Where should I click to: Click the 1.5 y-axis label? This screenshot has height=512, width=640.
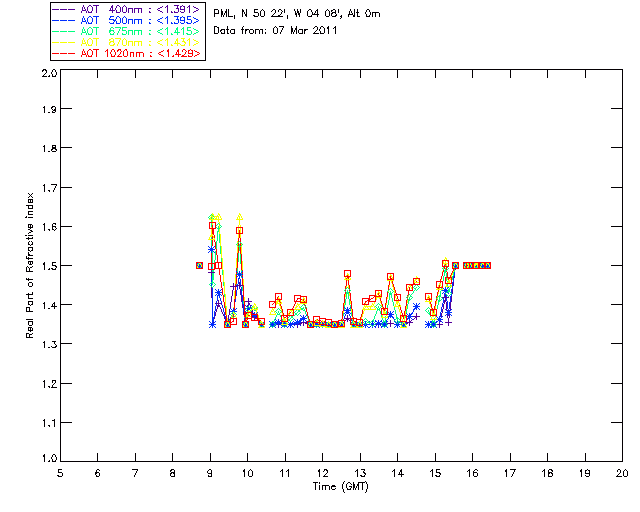click(49, 266)
